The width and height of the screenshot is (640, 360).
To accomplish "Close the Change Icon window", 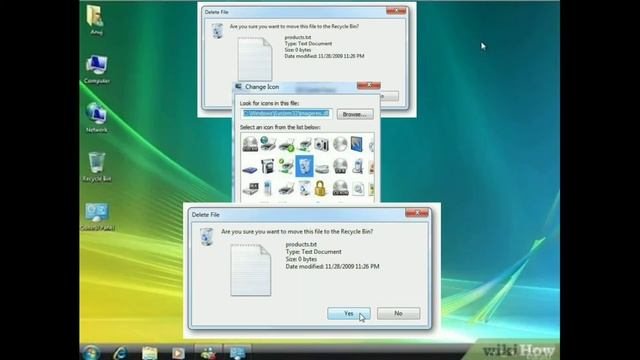I will 369,85.
